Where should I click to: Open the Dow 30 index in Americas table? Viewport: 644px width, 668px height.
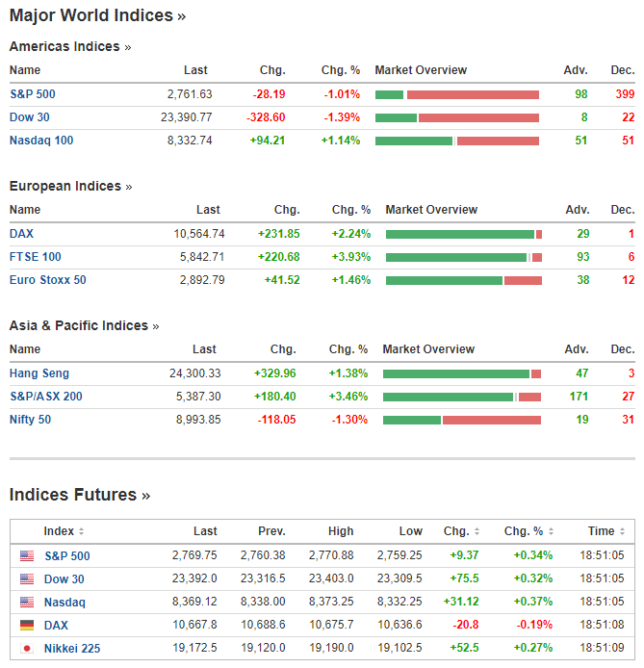pos(30,117)
